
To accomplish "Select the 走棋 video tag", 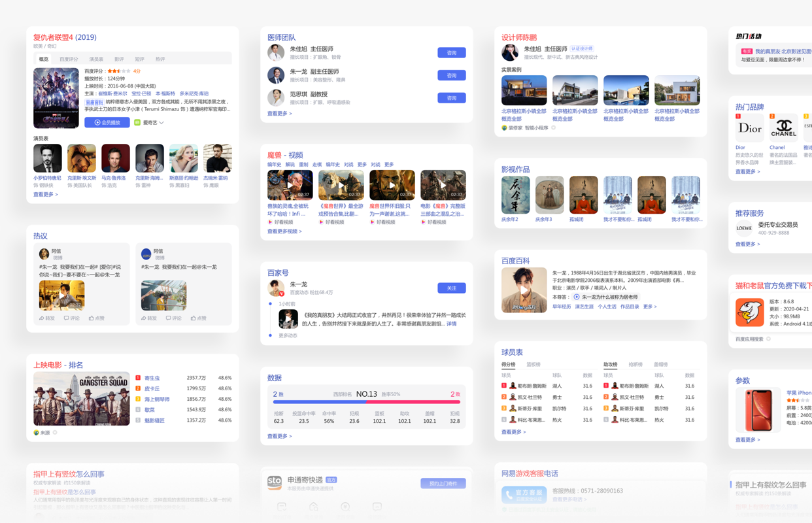I will click(x=317, y=165).
